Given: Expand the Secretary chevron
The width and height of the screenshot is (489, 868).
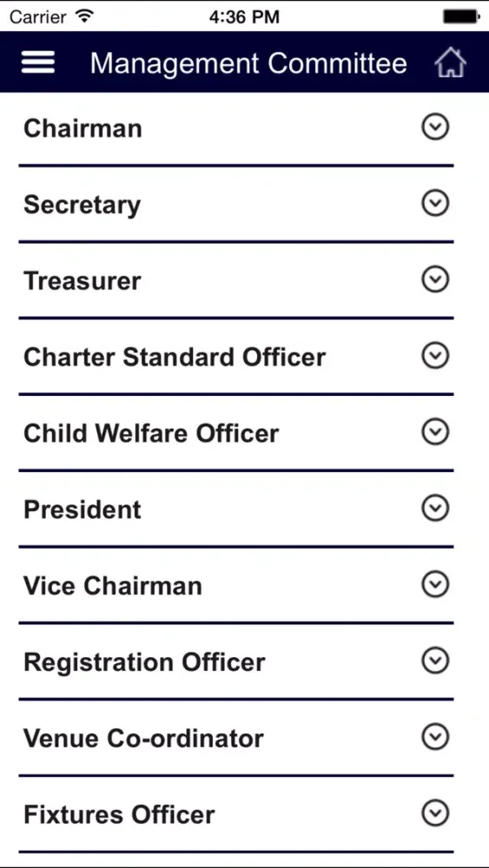Looking at the screenshot, I should 435,203.
